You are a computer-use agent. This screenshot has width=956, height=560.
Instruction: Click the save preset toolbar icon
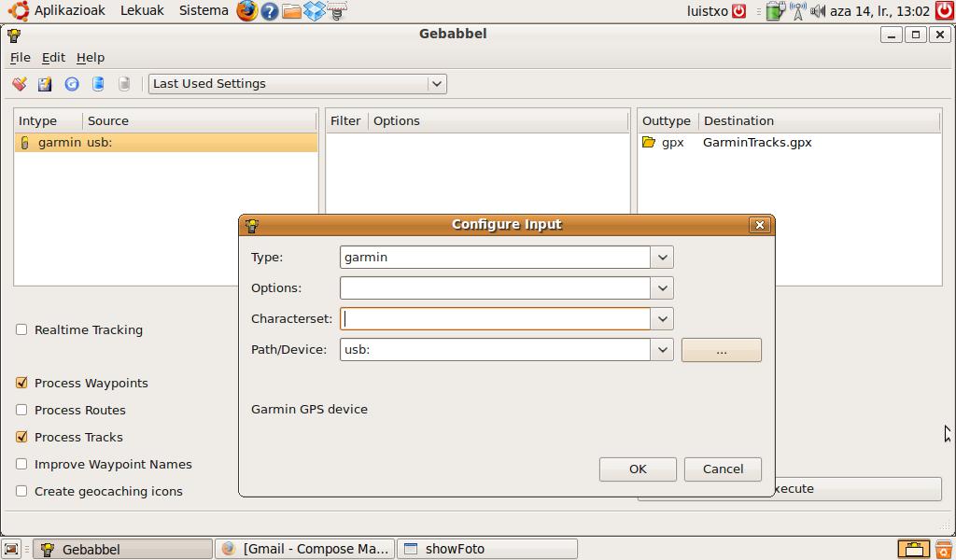45,83
